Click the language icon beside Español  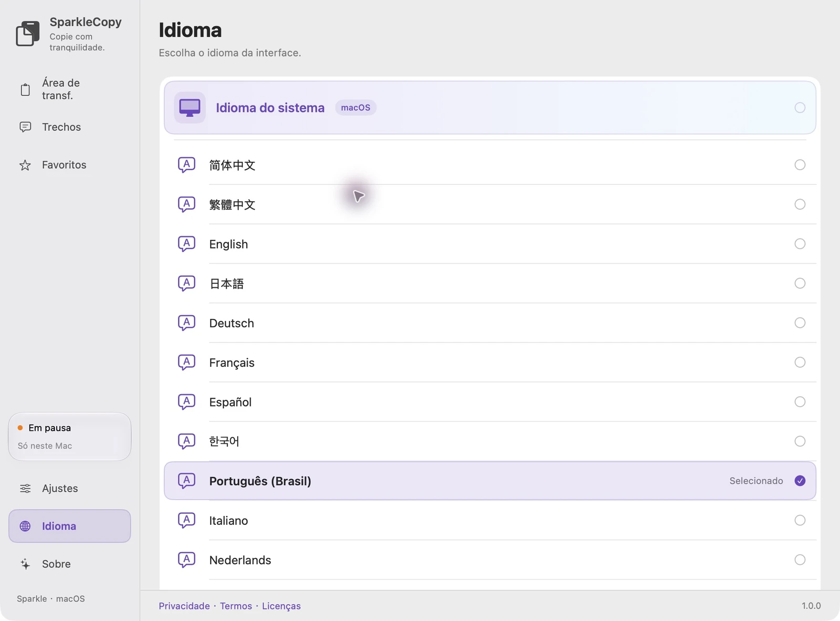coord(186,402)
